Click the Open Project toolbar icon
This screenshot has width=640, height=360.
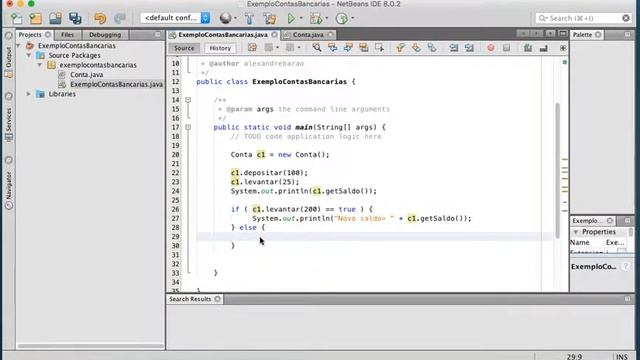click(55, 18)
